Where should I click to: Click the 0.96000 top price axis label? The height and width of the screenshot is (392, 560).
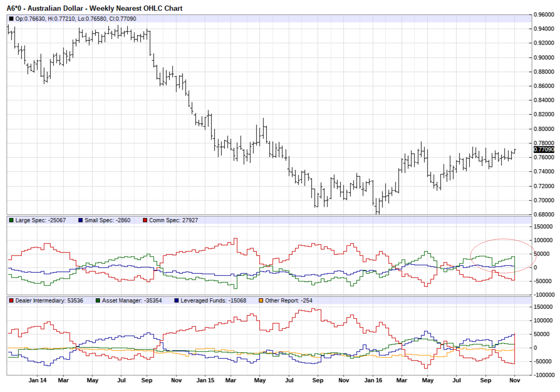pyautogui.click(x=544, y=15)
